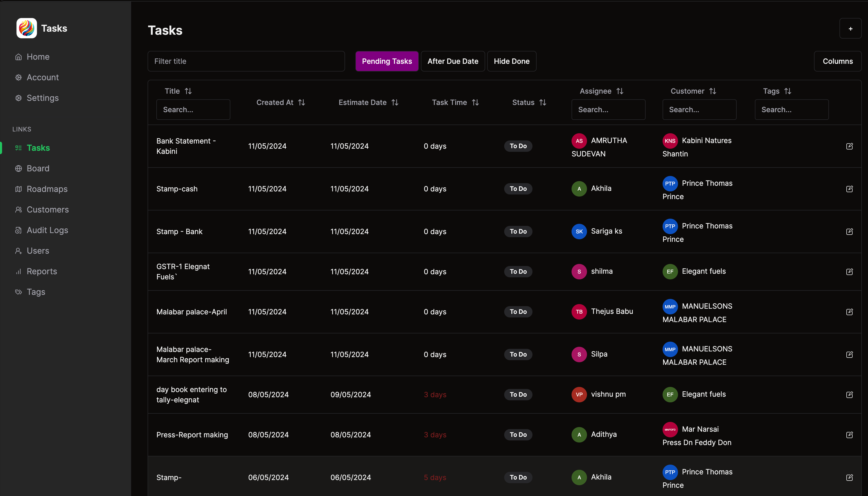Open the Tags page from the sidebar
This screenshot has height=496, width=868.
36,292
